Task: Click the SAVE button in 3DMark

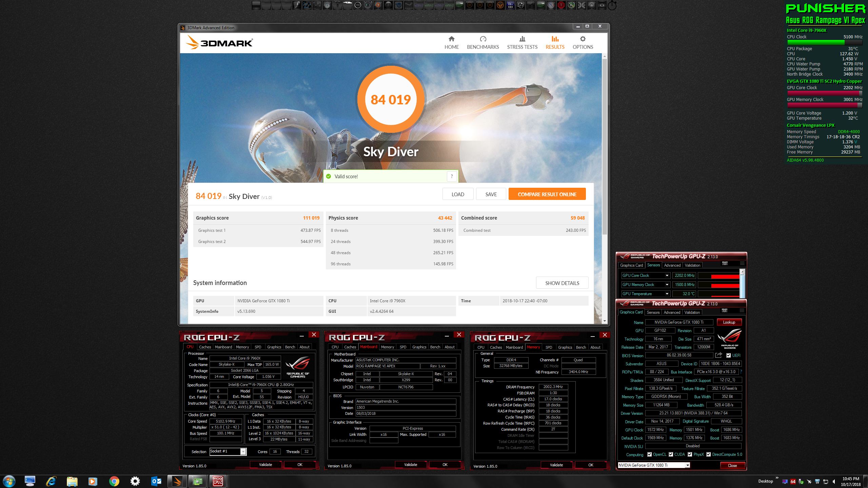Action: click(x=491, y=194)
